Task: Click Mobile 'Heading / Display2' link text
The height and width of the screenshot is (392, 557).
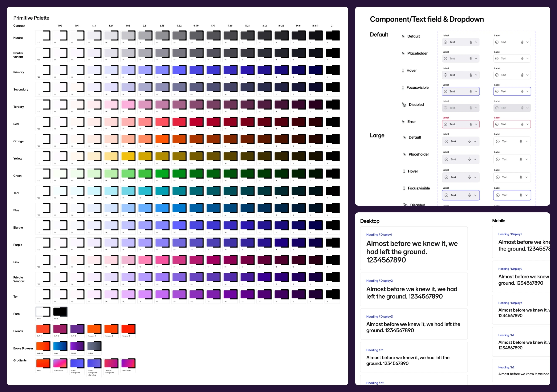Action: click(510, 269)
